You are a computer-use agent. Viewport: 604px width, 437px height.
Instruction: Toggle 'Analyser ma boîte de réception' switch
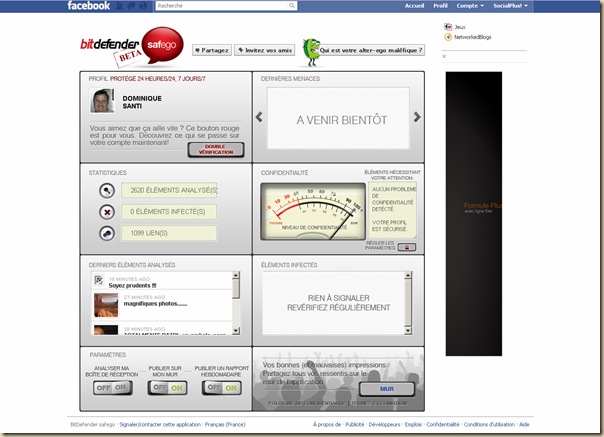(x=113, y=388)
